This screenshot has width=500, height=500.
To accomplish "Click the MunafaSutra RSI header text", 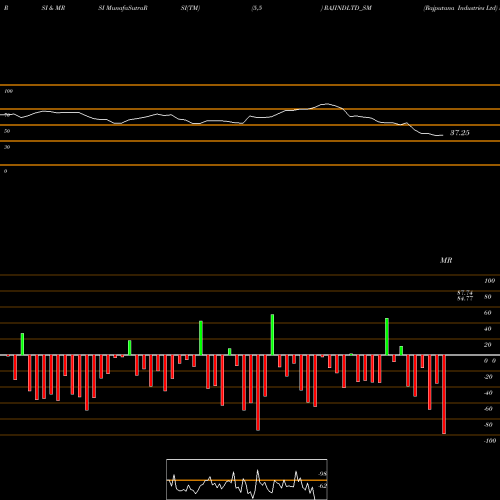I will pos(123,8).
